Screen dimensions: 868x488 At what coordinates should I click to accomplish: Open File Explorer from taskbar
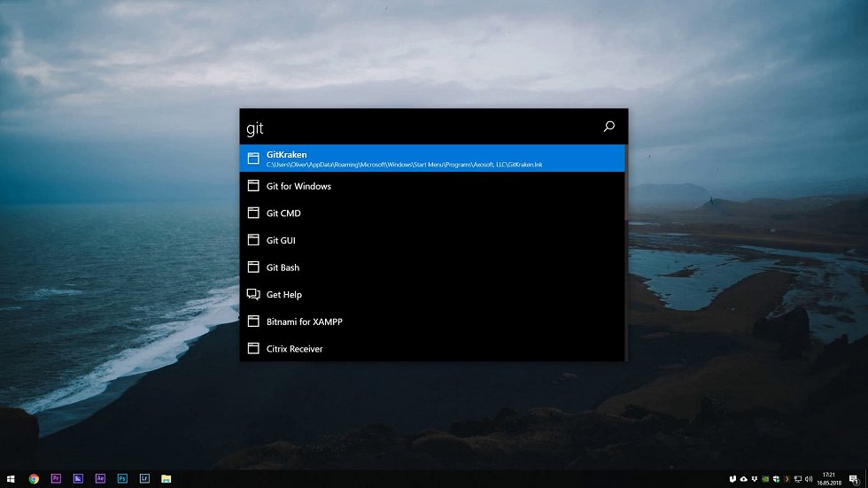click(167, 478)
